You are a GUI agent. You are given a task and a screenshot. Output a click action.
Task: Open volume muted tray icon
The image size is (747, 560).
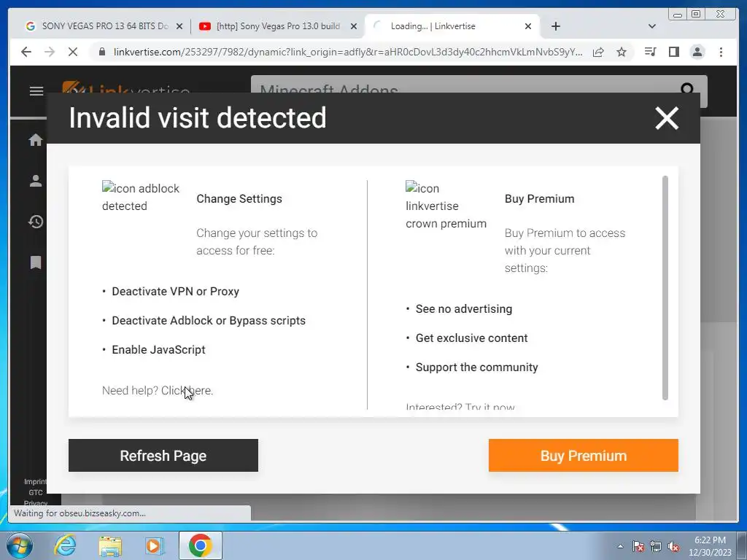pyautogui.click(x=673, y=546)
